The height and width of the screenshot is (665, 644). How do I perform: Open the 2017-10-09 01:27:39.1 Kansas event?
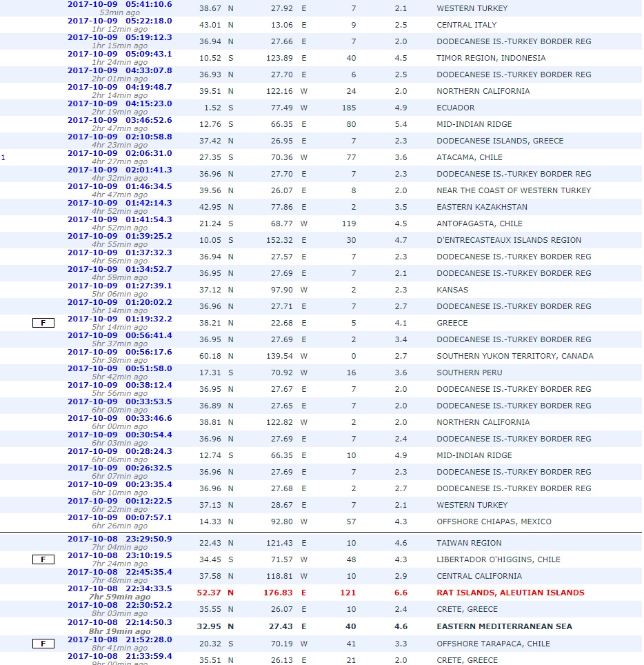[120, 286]
